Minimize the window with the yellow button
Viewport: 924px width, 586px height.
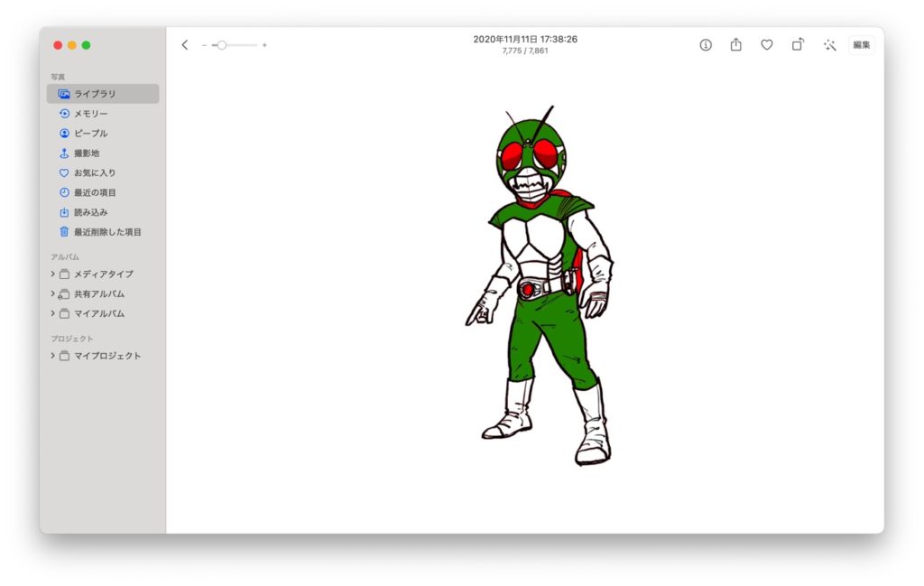(72, 45)
